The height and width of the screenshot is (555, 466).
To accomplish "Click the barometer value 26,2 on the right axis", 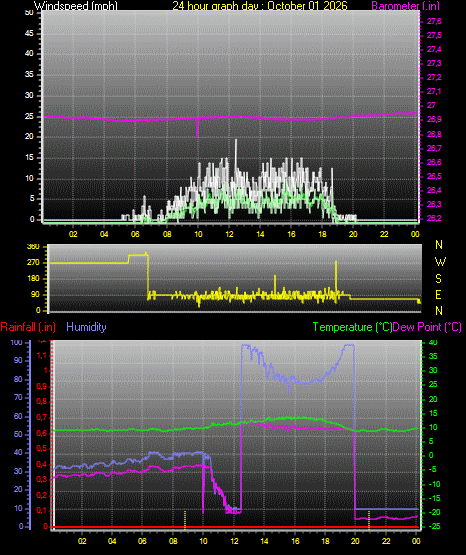I will pos(434,218).
